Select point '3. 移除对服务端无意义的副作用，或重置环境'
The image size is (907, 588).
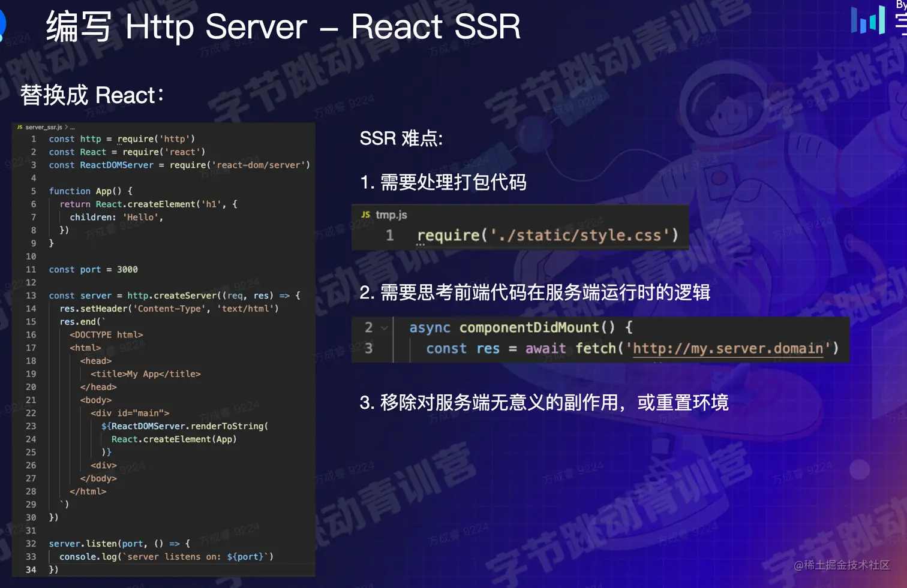[x=544, y=402]
